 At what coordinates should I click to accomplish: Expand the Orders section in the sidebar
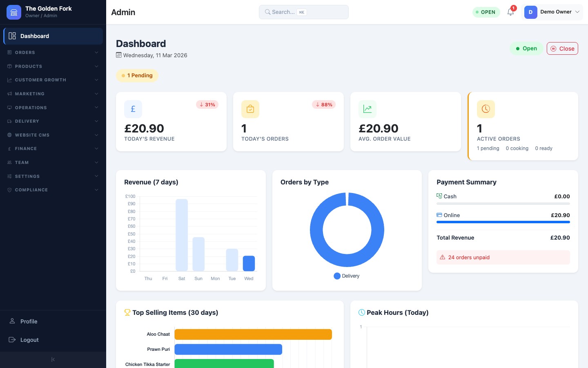[x=53, y=52]
